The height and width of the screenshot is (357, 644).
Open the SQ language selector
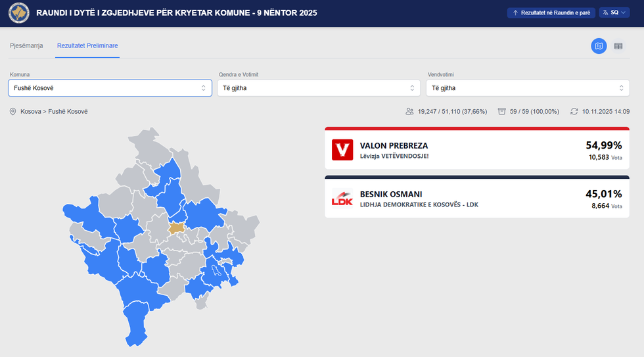pyautogui.click(x=614, y=12)
